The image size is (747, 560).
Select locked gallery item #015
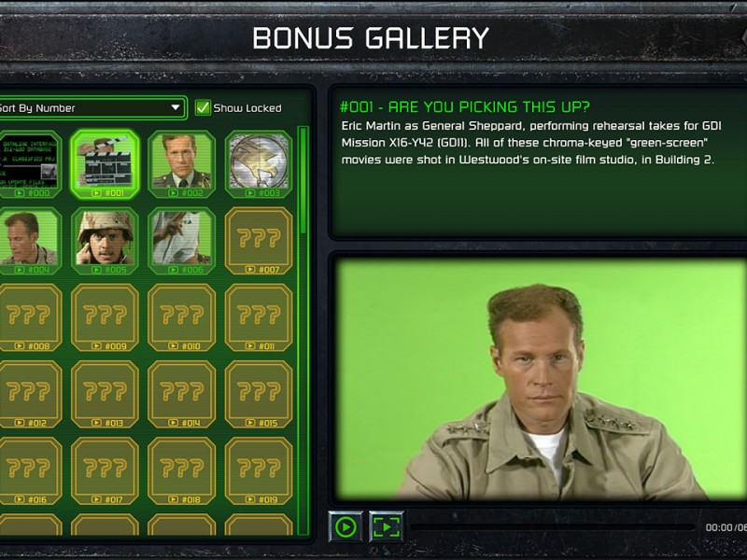click(x=259, y=394)
